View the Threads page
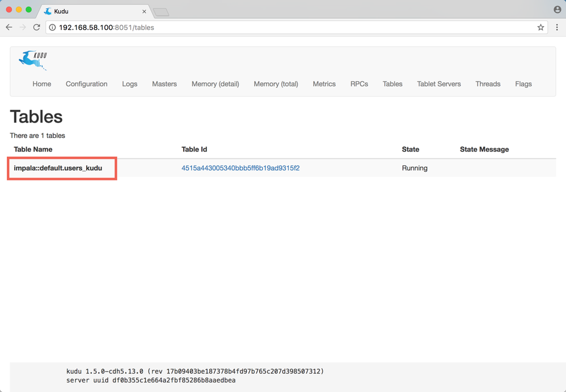566x392 pixels. [x=488, y=84]
